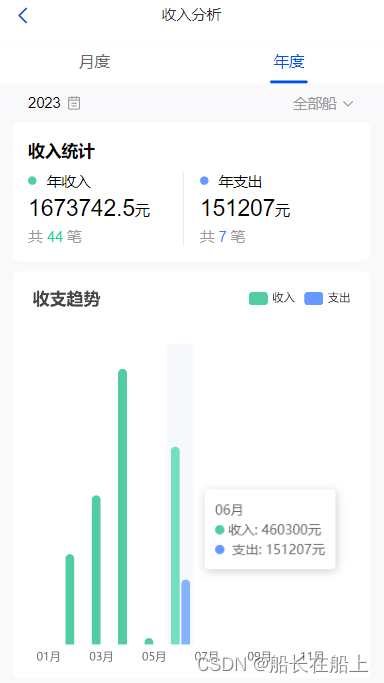The height and width of the screenshot is (683, 384).
Task: Click the 共 44 笔 income count
Action: 55,237
